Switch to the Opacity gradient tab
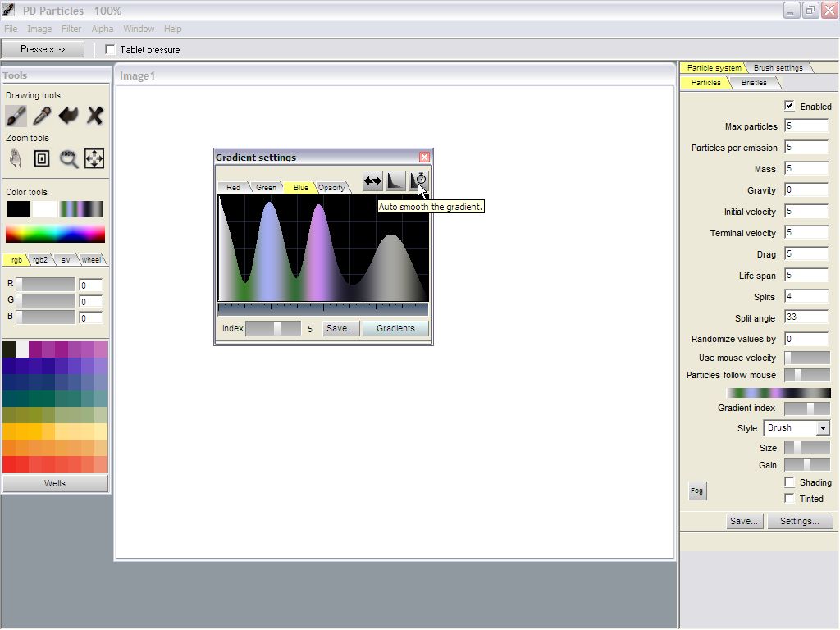 point(332,188)
